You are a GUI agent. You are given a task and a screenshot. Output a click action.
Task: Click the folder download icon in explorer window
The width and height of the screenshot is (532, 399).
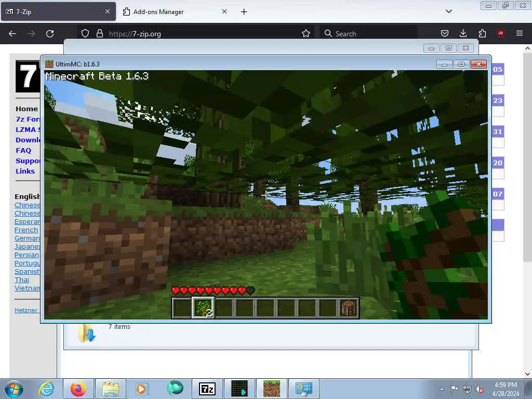coord(87,334)
